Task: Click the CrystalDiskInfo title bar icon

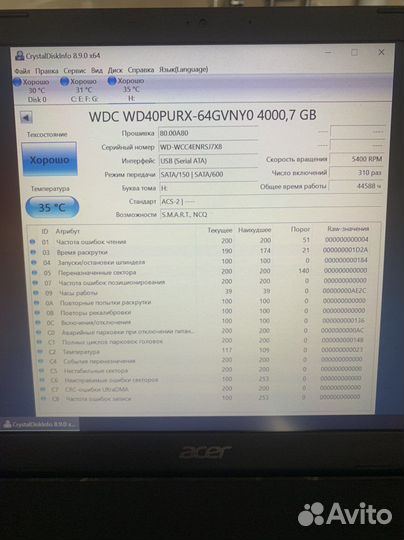Action: coord(20,56)
